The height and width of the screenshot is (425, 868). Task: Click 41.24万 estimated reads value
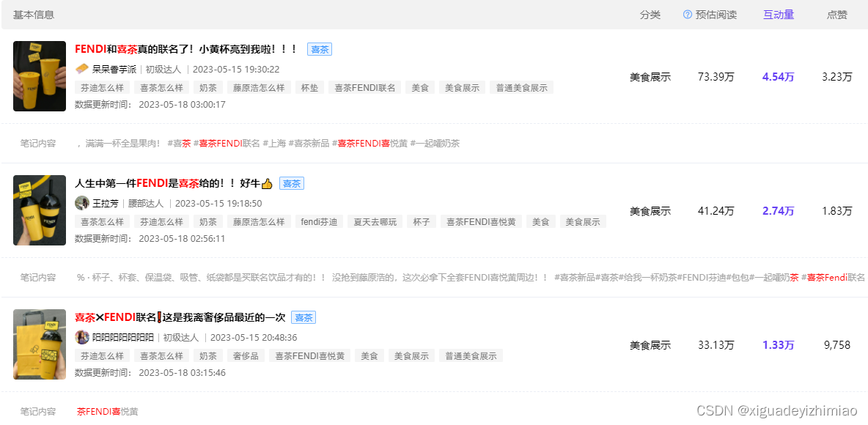pos(716,211)
